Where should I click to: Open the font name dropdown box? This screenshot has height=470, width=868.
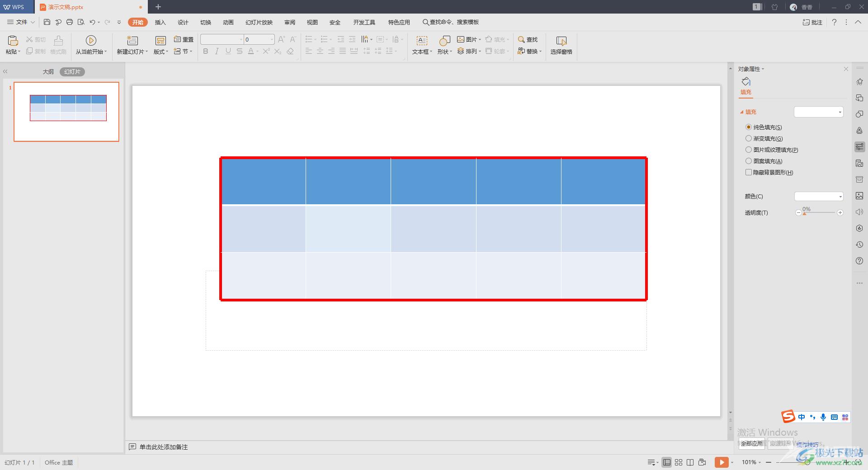coord(222,39)
